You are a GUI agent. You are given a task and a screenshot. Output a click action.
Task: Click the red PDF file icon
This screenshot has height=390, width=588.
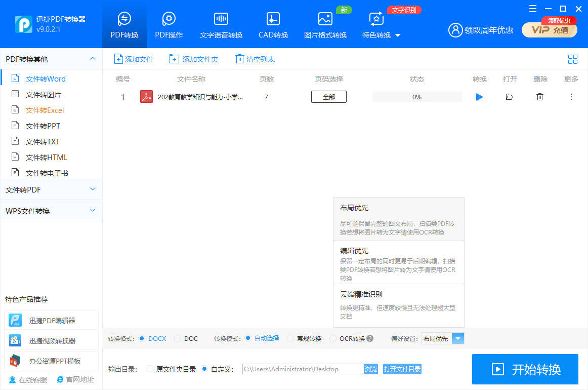pyautogui.click(x=146, y=97)
